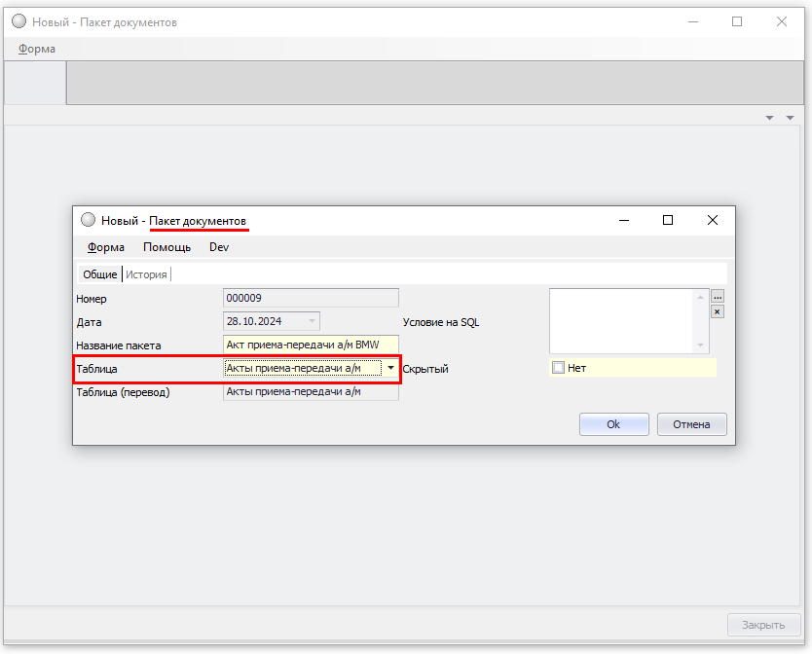Click the inner dialog's round window icon

(x=88, y=221)
